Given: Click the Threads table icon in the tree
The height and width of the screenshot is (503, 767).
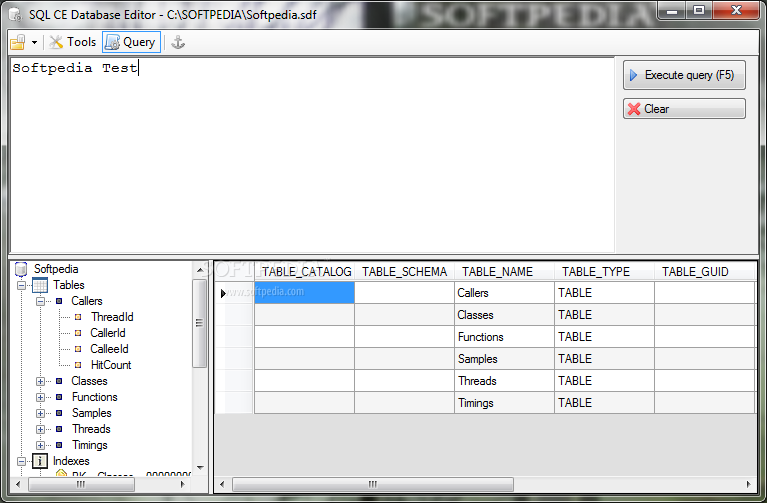Looking at the screenshot, I should point(59,429).
